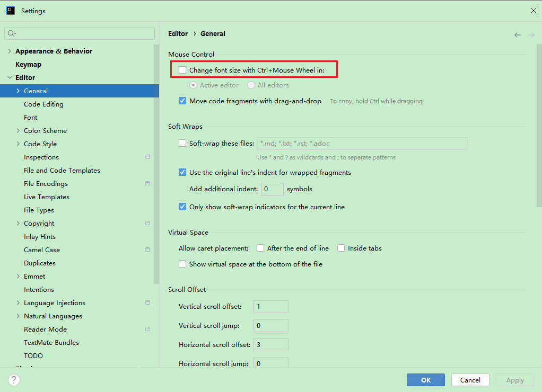The height and width of the screenshot is (392, 542).
Task: Click the project-level icon beside Copyright
Action: click(x=147, y=223)
